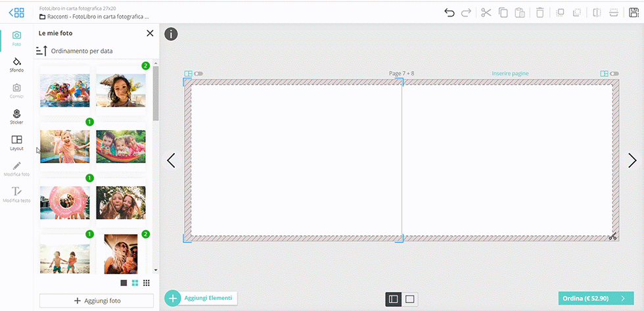The height and width of the screenshot is (311, 644).
Task: Click the Ordina (€ 52.90) button
Action: pyautogui.click(x=591, y=299)
